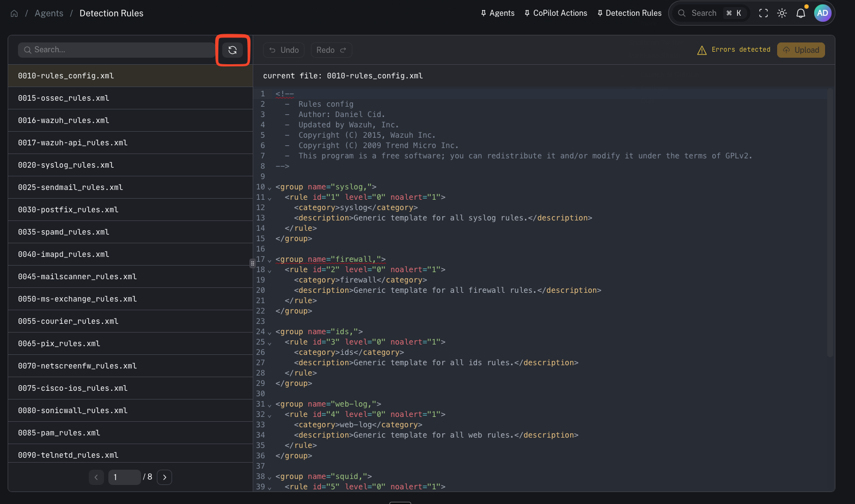Open the notifications bell
The width and height of the screenshot is (855, 504).
pos(801,13)
